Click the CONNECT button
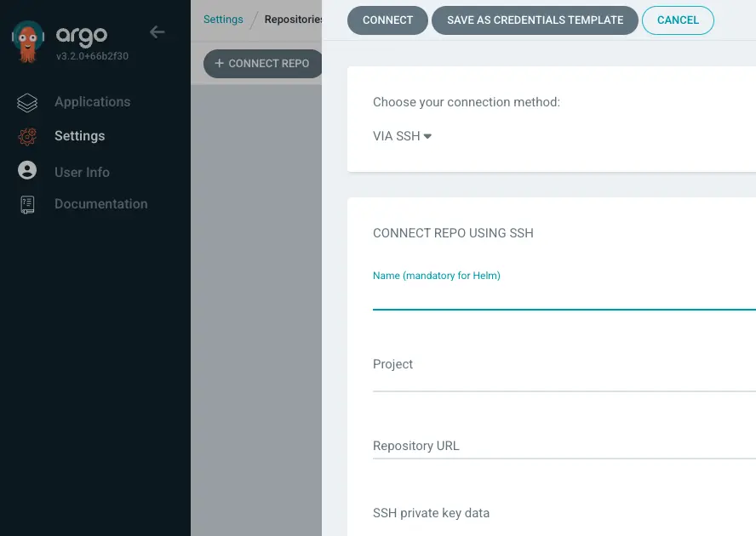The height and width of the screenshot is (536, 756). pyautogui.click(x=387, y=20)
